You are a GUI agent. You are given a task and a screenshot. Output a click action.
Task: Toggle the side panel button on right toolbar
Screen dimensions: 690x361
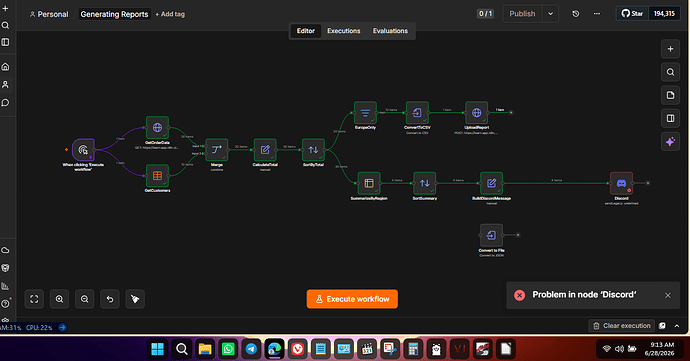click(x=670, y=118)
